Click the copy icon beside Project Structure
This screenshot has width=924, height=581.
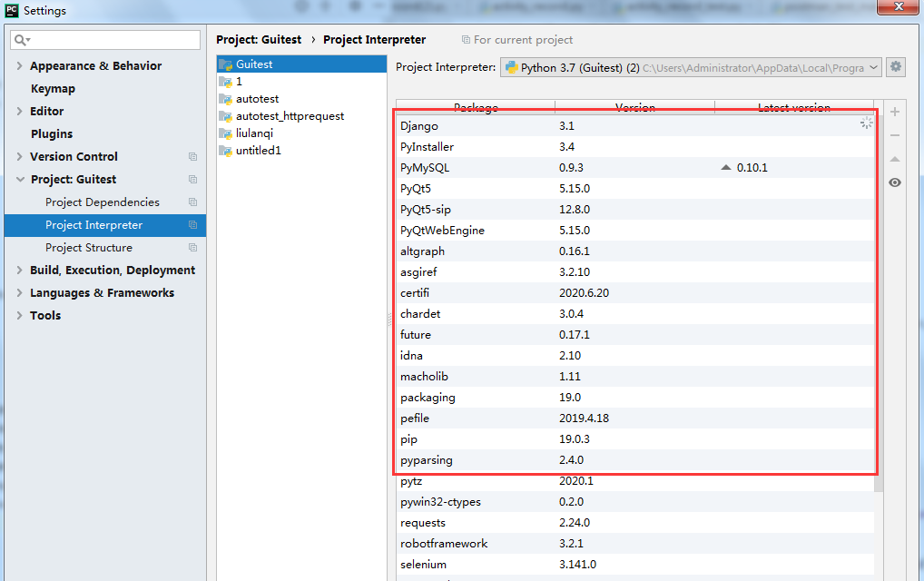192,248
